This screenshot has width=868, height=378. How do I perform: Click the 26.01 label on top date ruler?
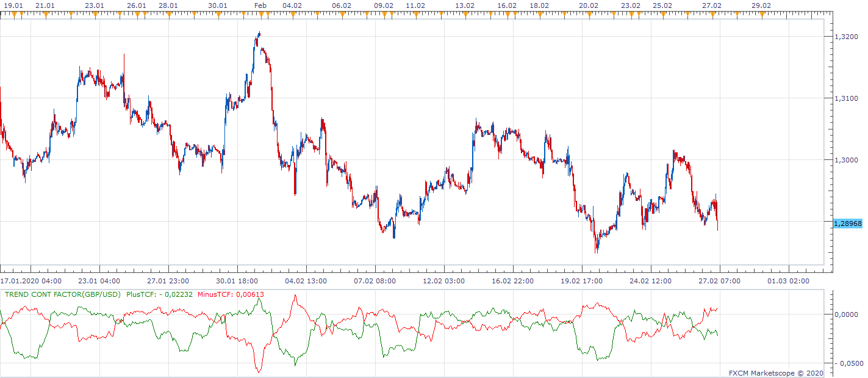click(137, 5)
